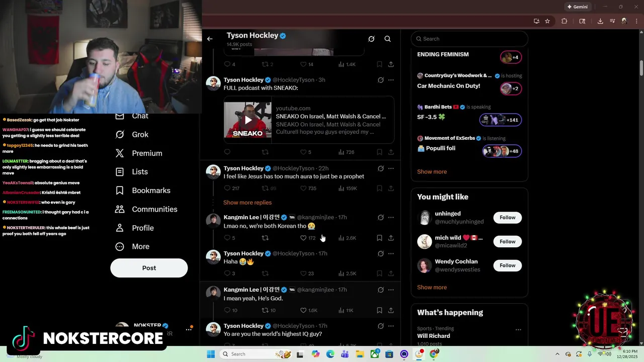This screenshot has height=362, width=644.
Task: Follow Wendy Cochlan account
Action: click(507, 265)
